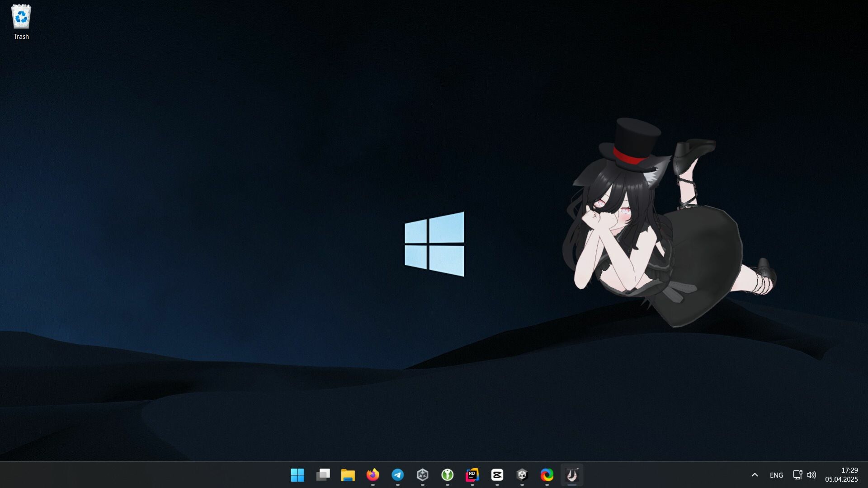The width and height of the screenshot is (868, 488).
Task: Open File Explorer from the taskbar
Action: 348,475
